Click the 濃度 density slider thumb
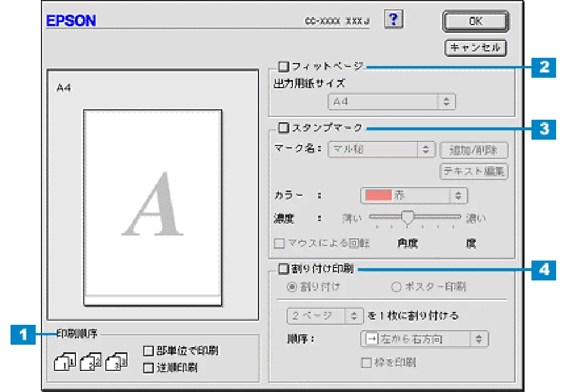 pyautogui.click(x=408, y=218)
